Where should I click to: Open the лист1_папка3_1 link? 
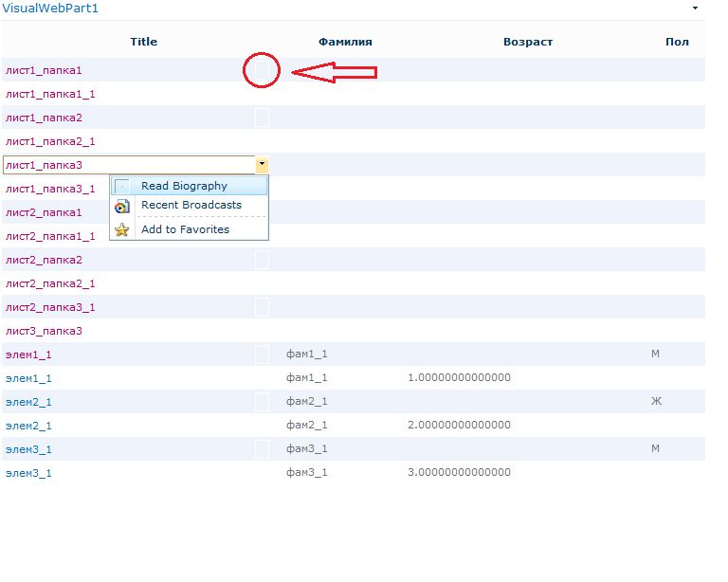coord(50,189)
